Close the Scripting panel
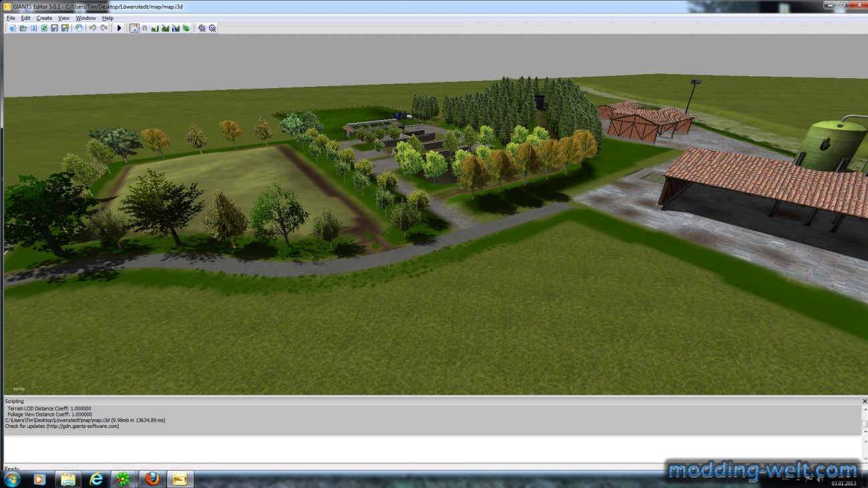Screen dimensions: 868x488 pos(864,401)
